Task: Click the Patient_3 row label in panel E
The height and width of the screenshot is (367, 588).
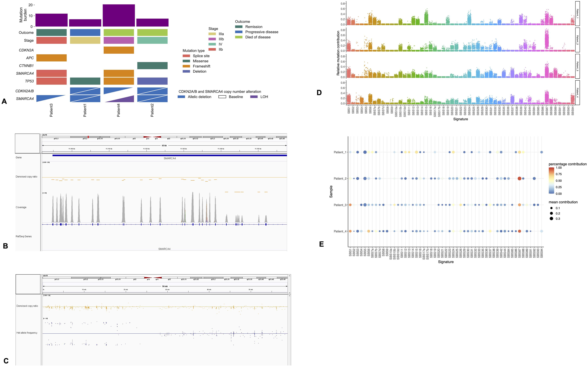Action: (x=340, y=205)
